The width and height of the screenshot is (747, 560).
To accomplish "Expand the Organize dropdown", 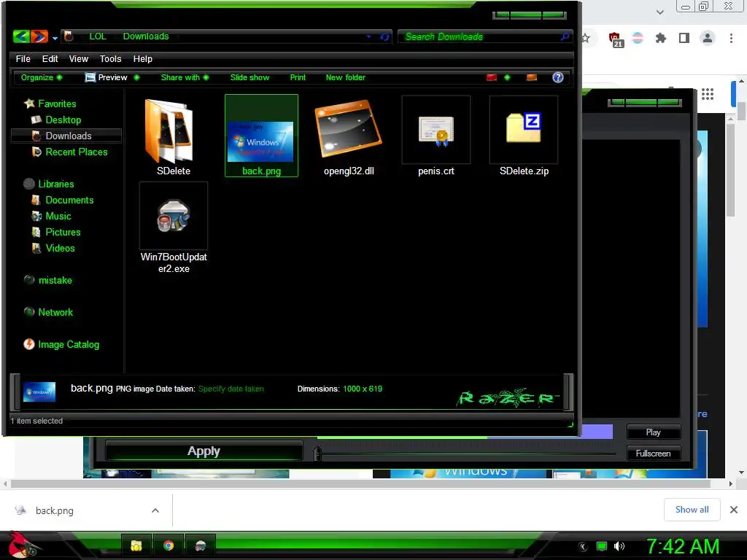I will [x=42, y=77].
